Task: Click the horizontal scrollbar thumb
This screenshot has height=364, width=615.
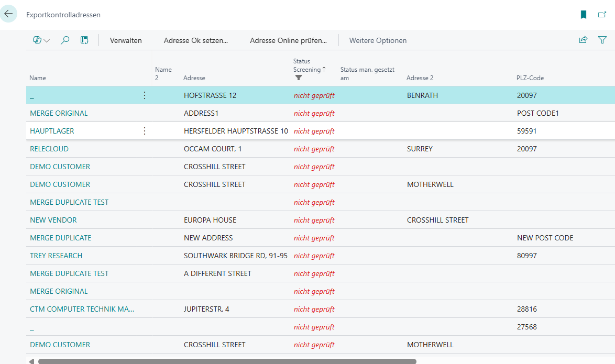Action: [227, 361]
